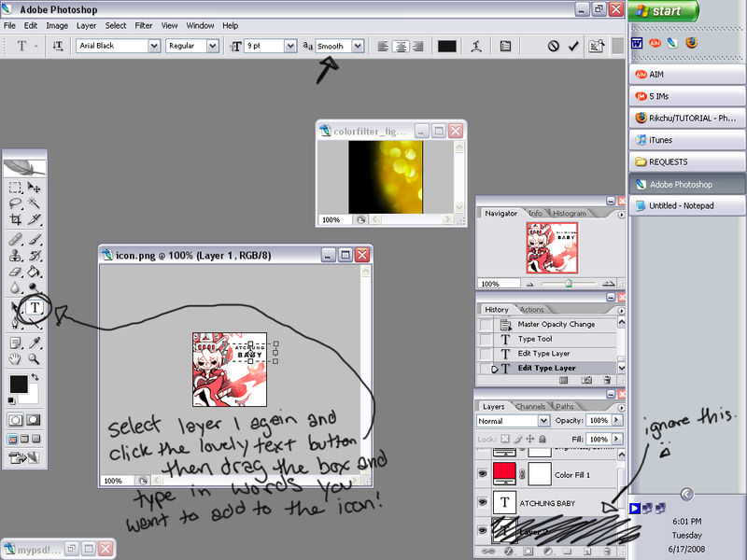
Task: Open the layer Fill slider arrow
Action: (x=616, y=439)
